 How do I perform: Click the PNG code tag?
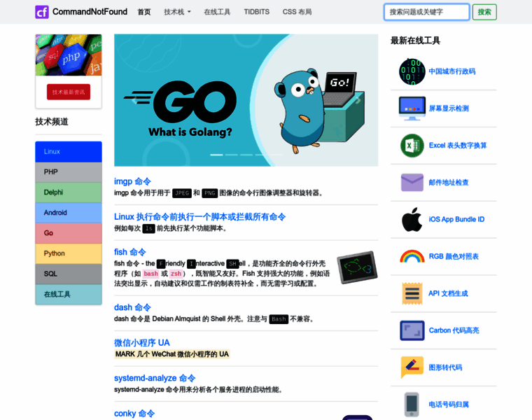[210, 193]
